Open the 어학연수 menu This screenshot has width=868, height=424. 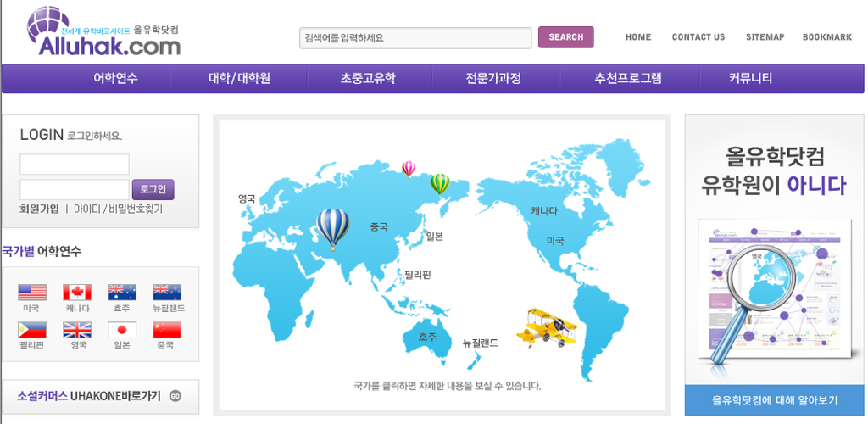tap(115, 79)
